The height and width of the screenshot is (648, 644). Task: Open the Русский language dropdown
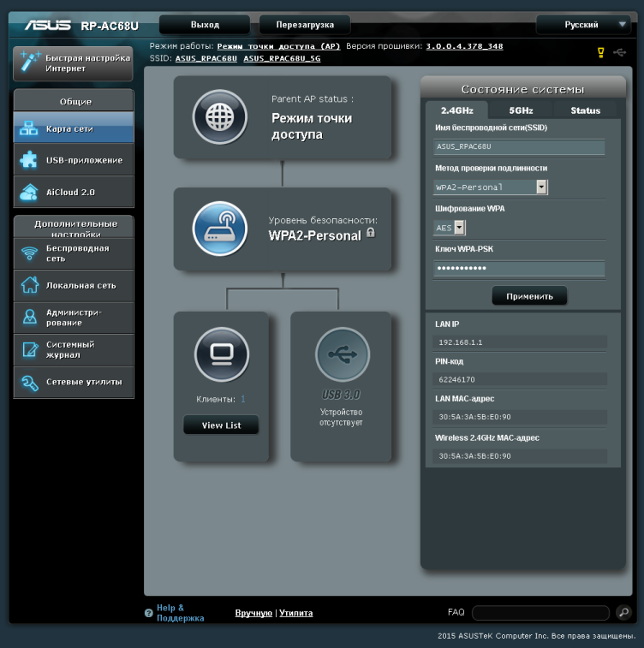[x=583, y=25]
